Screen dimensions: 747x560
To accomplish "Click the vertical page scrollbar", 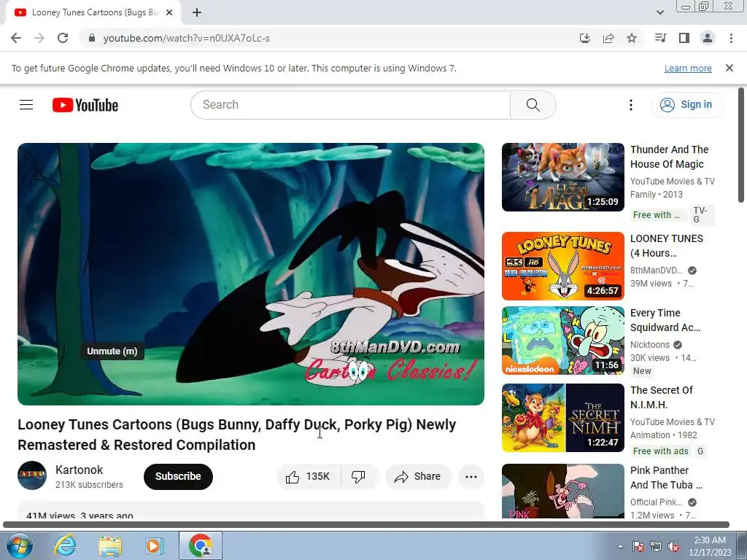I will tap(741, 145).
